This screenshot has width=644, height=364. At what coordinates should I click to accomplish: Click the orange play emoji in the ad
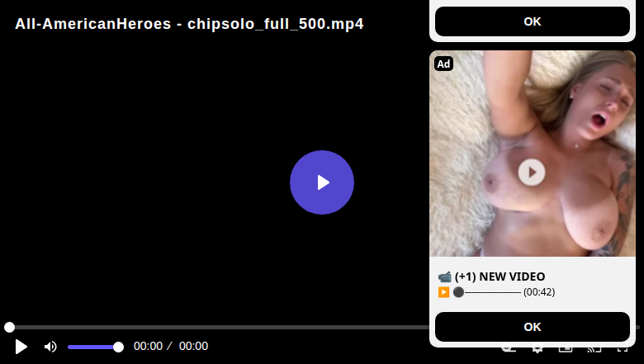pos(443,291)
